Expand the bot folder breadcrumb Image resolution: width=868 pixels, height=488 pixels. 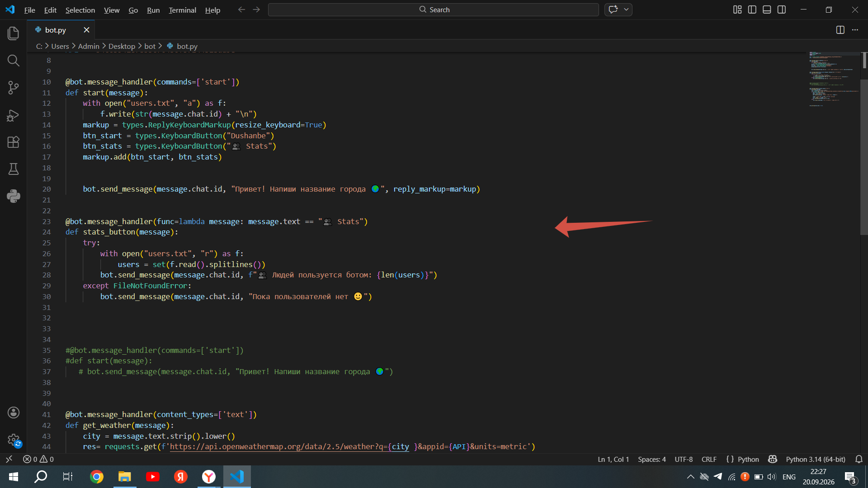(x=150, y=46)
